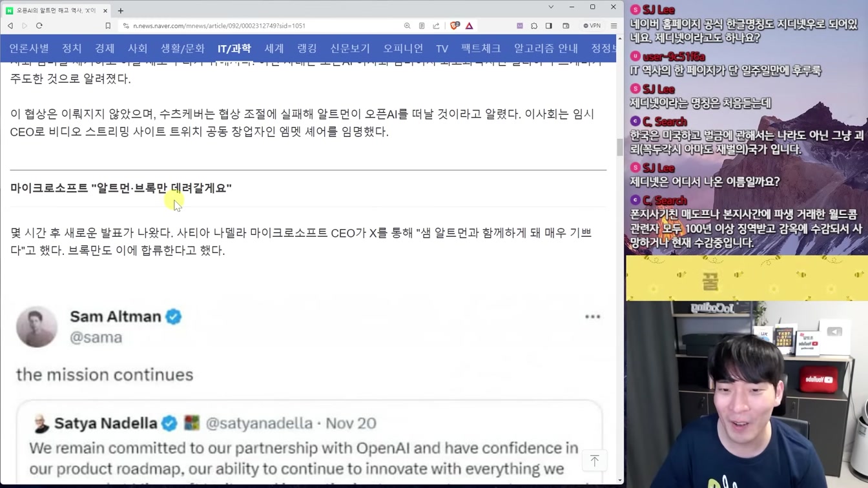Open Brave Shields lion icon

pos(455,26)
